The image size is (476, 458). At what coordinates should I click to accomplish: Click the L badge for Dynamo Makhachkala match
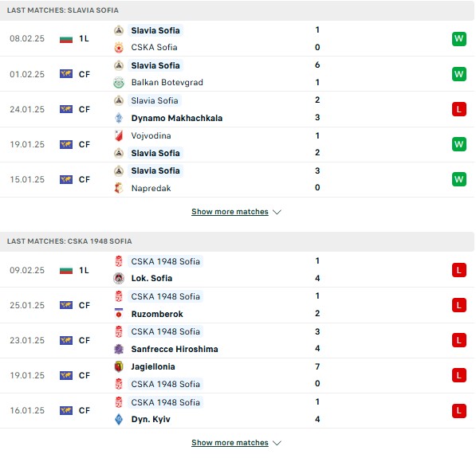click(x=459, y=109)
